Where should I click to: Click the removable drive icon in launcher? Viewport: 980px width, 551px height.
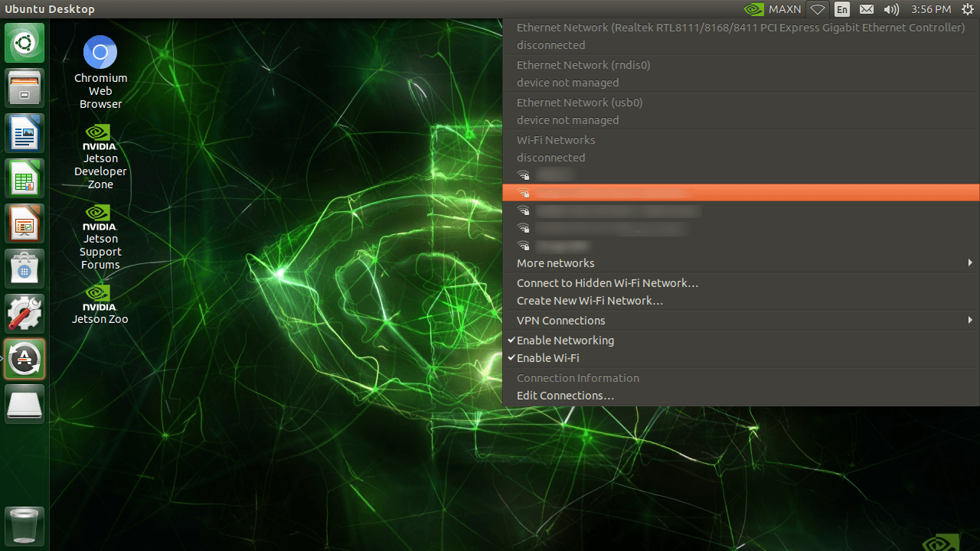(24, 404)
